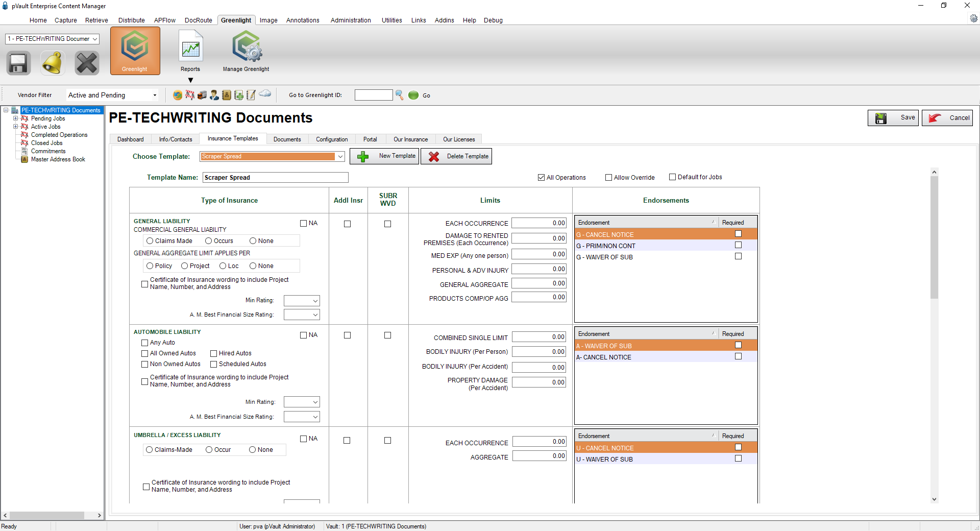The width and height of the screenshot is (980, 531).
Task: Expand the Active Jobs tree node
Action: coord(15,127)
